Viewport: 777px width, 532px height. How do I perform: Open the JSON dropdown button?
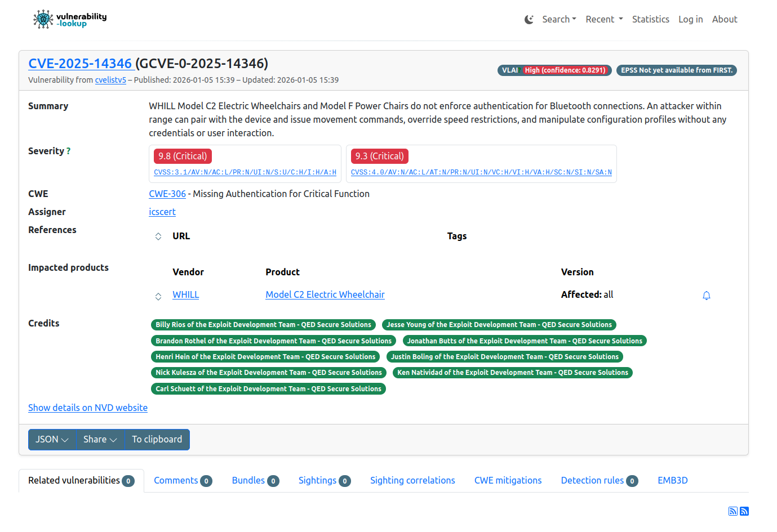point(52,440)
